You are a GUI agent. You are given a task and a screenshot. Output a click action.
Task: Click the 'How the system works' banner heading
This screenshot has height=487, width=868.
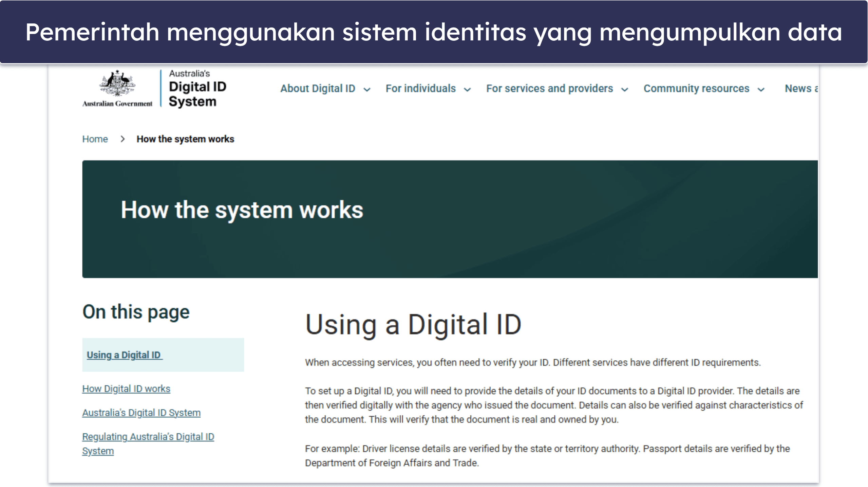242,210
